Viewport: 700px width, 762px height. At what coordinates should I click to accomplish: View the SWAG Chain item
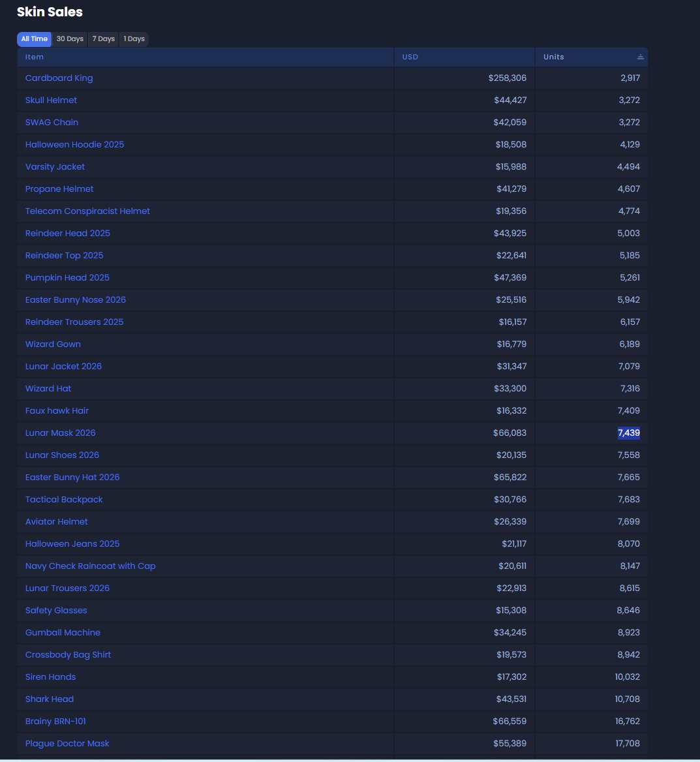point(52,122)
